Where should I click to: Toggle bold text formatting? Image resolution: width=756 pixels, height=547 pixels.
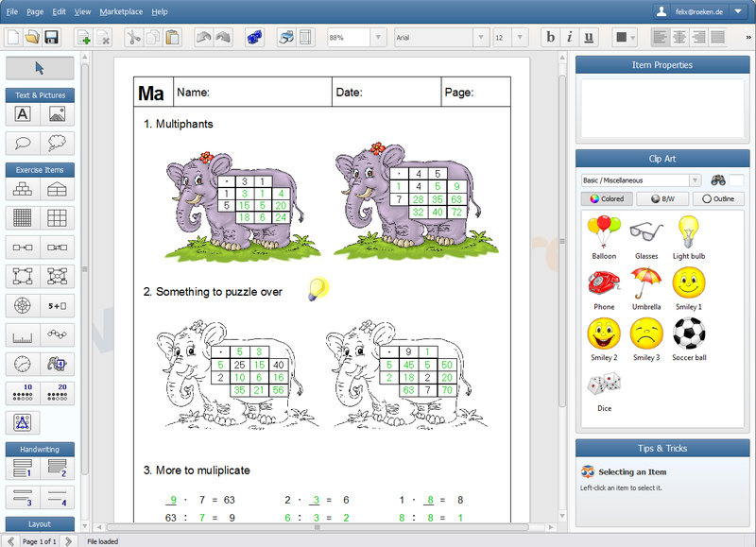click(x=551, y=37)
